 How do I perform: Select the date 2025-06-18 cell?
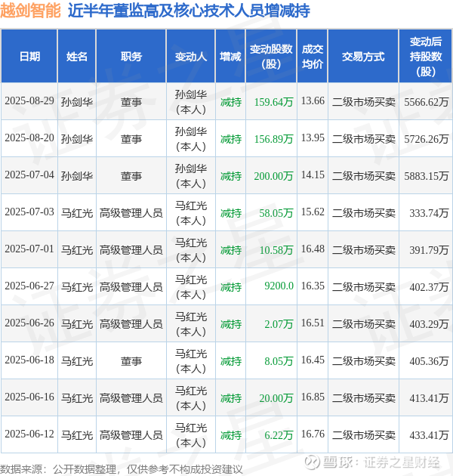pos(29,360)
